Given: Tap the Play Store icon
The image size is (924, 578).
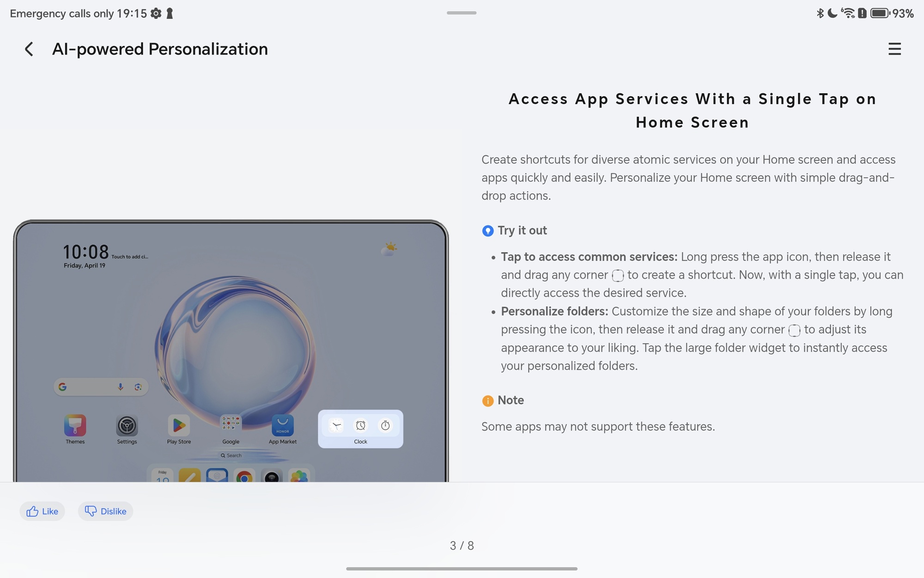Looking at the screenshot, I should click(179, 425).
